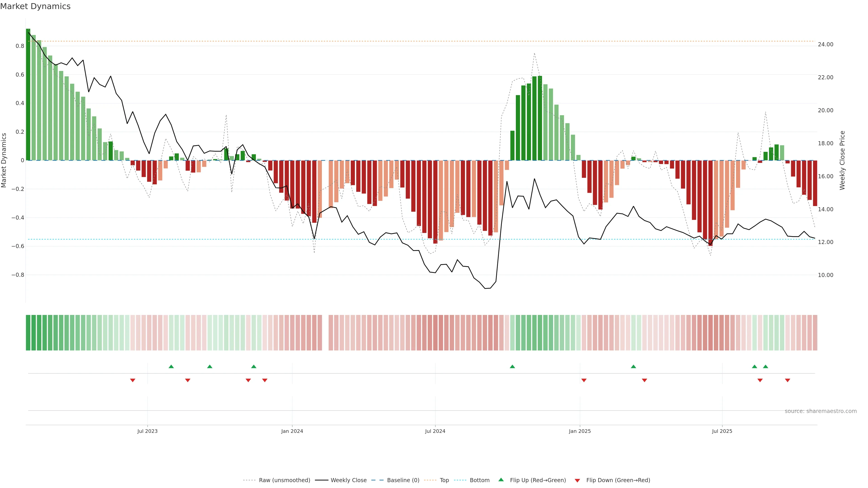Click the red Flip Down legend triangle

coord(577,480)
